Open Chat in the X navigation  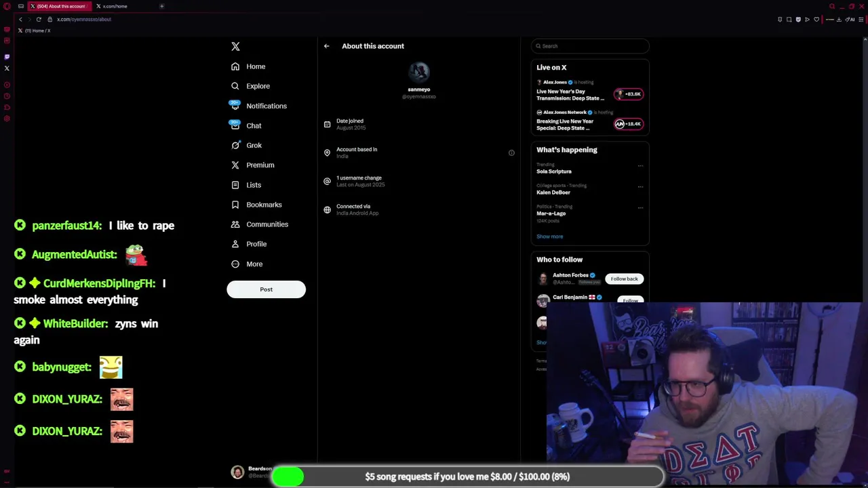(245, 125)
